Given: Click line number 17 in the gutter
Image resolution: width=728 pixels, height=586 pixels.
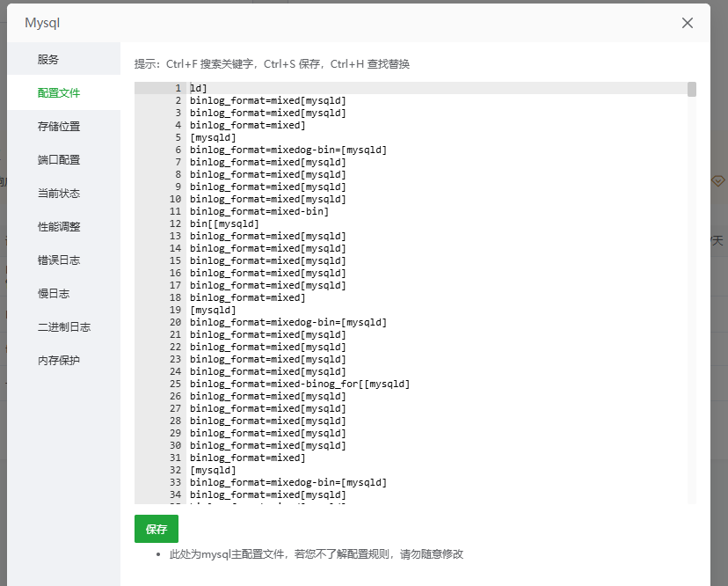Looking at the screenshot, I should click(x=176, y=285).
